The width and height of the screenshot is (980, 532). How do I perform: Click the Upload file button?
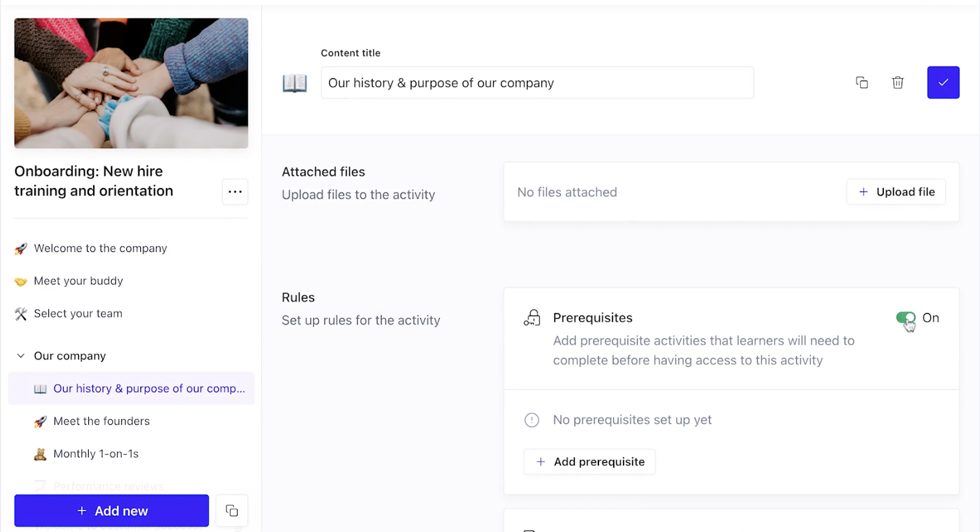[896, 192]
